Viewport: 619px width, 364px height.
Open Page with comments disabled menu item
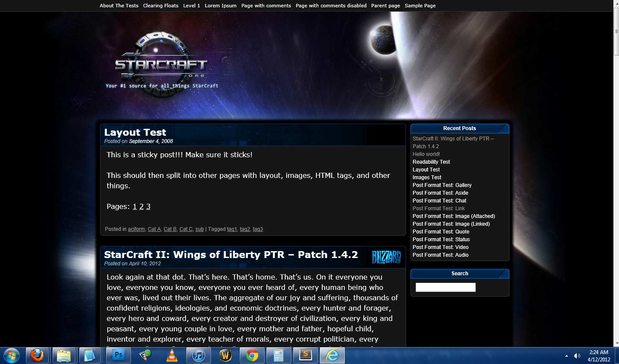[x=331, y=6]
